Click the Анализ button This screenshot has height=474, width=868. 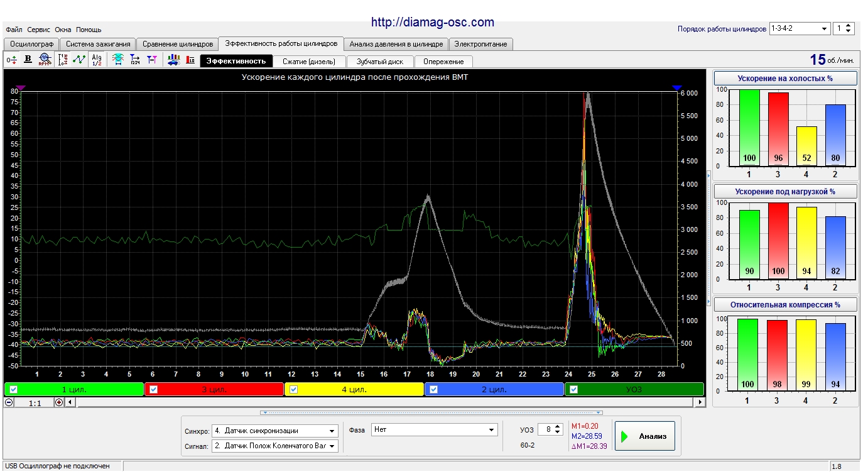coord(644,436)
